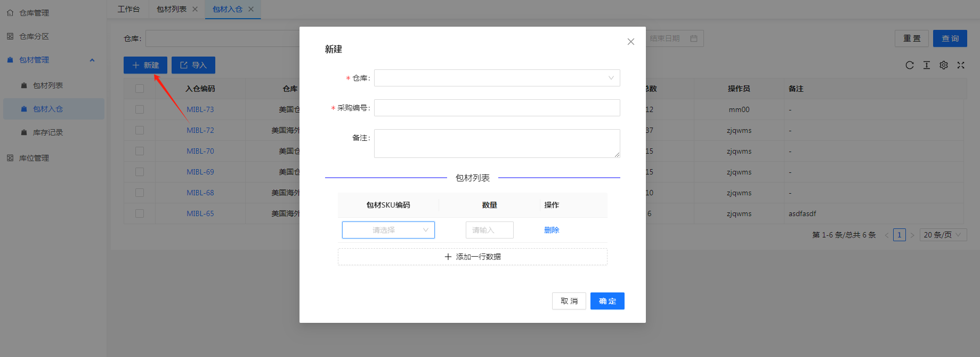Image resolution: width=980 pixels, height=357 pixels.
Task: Close the 新建 dialog with X icon
Action: coord(631,42)
